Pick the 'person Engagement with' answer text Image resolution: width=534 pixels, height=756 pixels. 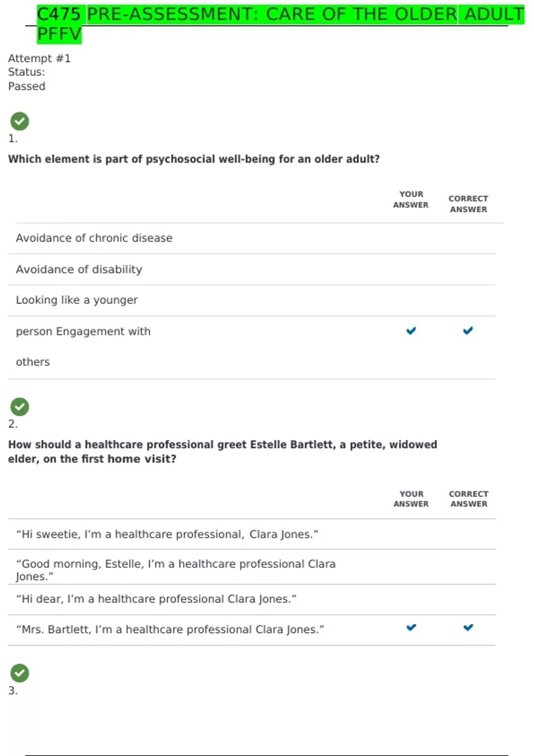(83, 331)
